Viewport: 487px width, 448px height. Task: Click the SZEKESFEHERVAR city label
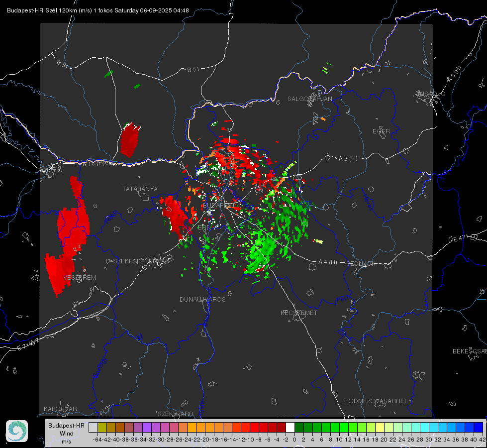pos(141,261)
